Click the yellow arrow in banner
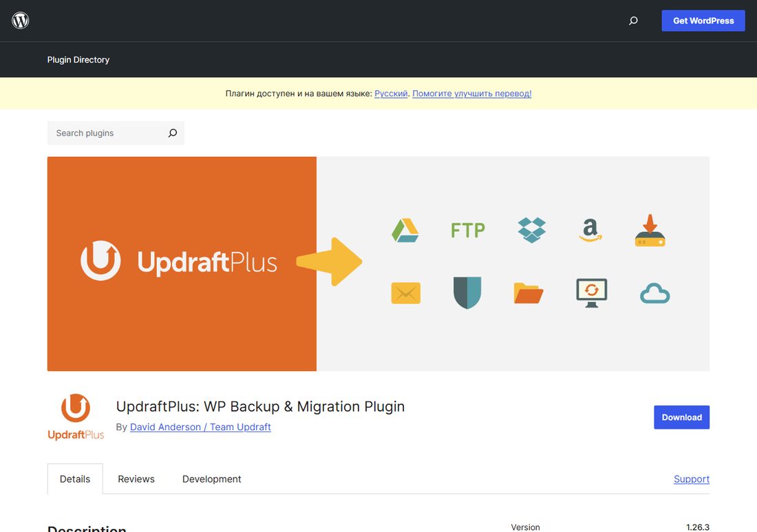The image size is (757, 532). pyautogui.click(x=329, y=262)
